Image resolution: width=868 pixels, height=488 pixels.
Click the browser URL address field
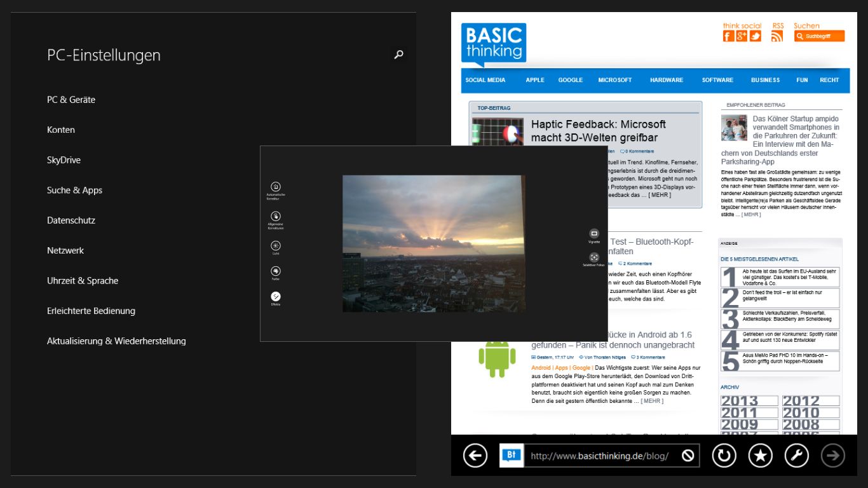click(600, 456)
